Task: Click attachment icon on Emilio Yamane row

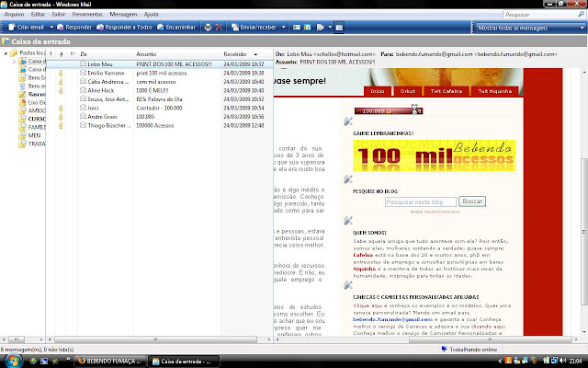Action: click(x=61, y=73)
